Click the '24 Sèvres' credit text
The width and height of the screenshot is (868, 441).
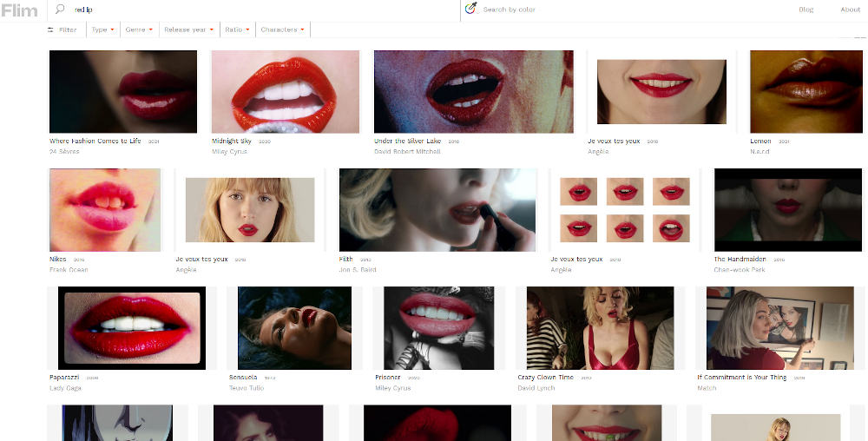point(64,152)
